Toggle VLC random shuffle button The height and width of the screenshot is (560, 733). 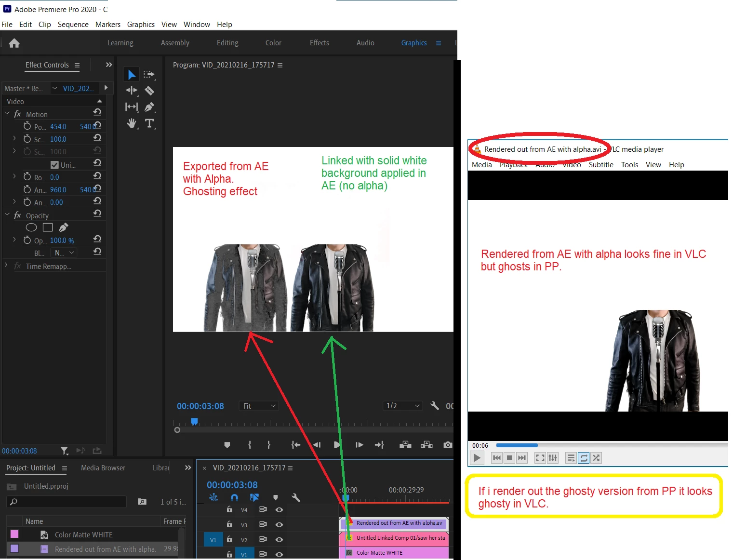pyautogui.click(x=596, y=458)
